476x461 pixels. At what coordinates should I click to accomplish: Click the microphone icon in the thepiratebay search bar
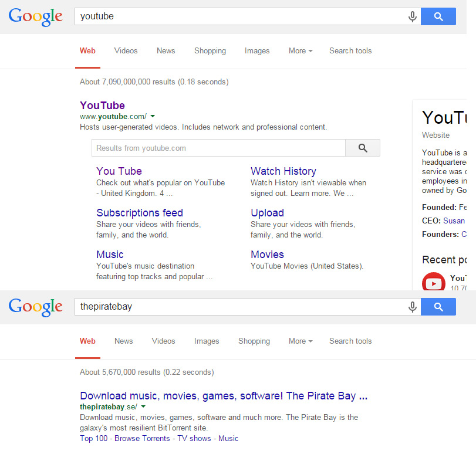(413, 307)
